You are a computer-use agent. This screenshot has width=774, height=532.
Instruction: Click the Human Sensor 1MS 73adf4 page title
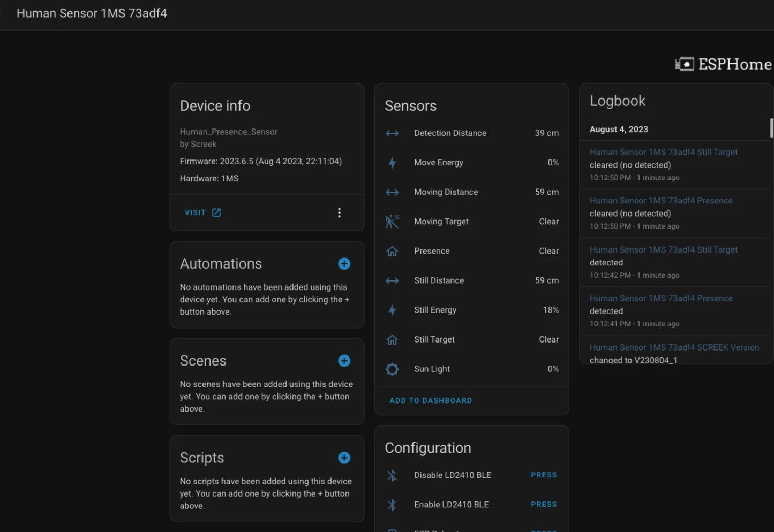click(x=92, y=13)
